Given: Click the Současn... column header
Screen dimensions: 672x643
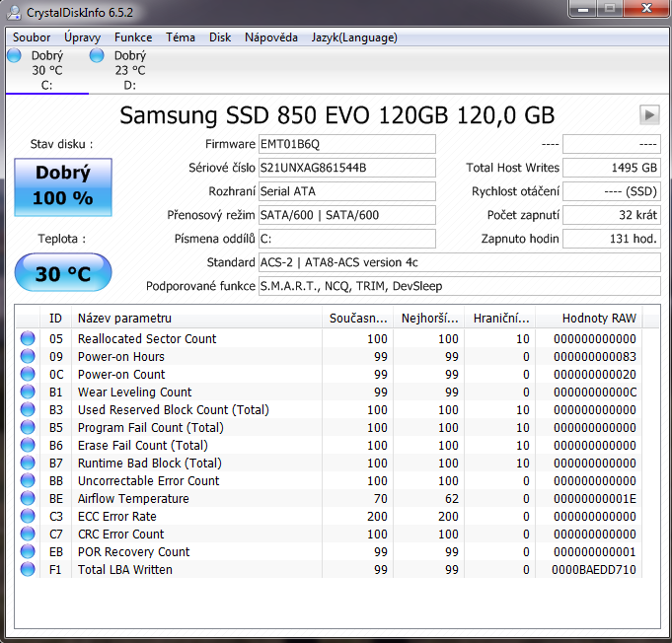Looking at the screenshot, I should click(x=358, y=319).
